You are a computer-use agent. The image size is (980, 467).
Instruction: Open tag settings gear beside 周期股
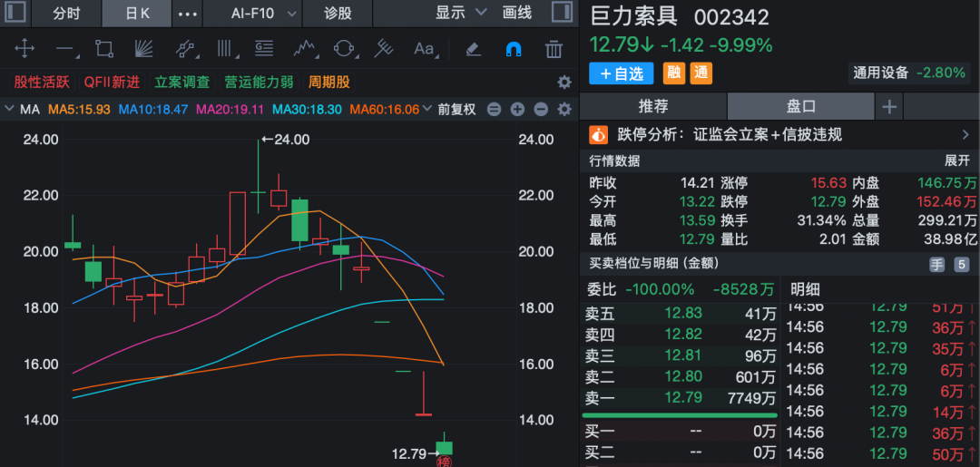[x=564, y=83]
